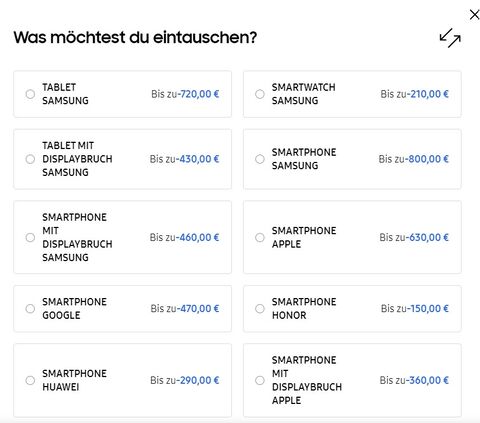
Task: Click the expand arrows icon
Action: tap(450, 38)
